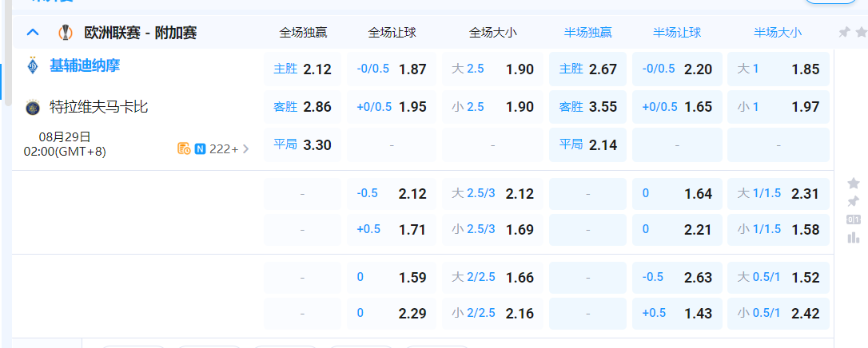Screen dimensions: 868x348
Task: Expand the 222+ more markets arrow
Action: pos(245,148)
